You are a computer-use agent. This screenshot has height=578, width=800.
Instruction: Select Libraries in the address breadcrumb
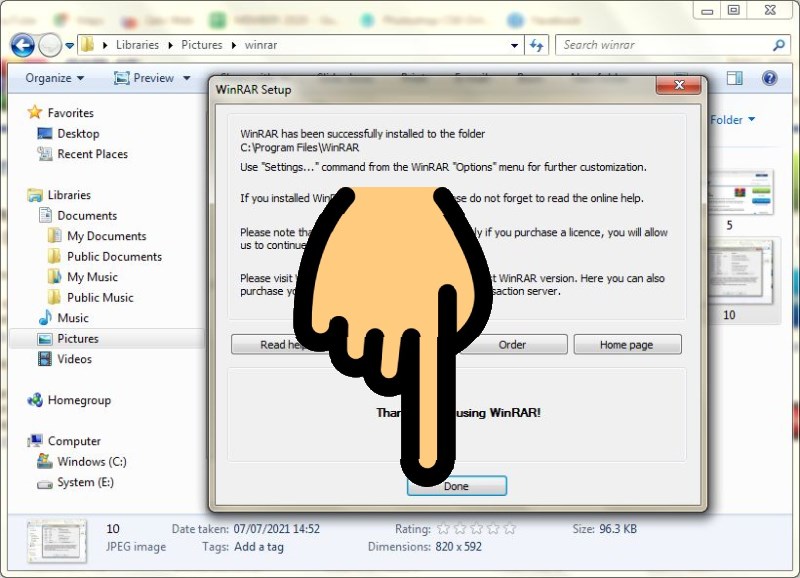pos(137,45)
